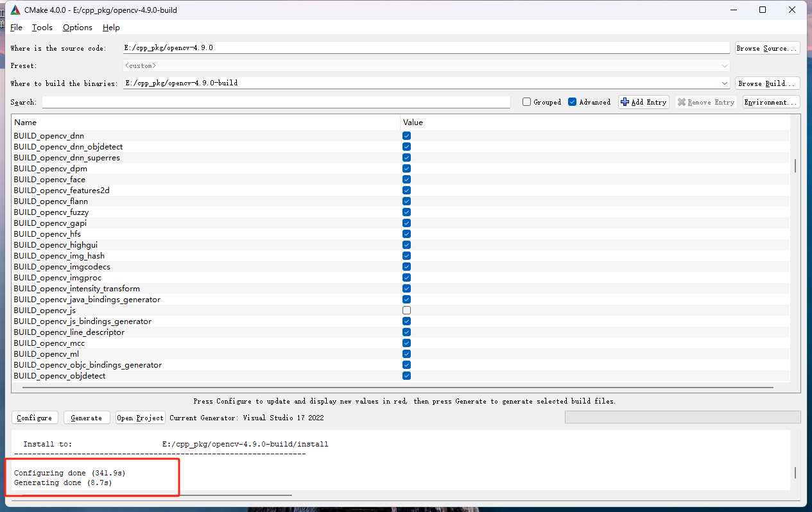Click Browse Build to choose build directory
The height and width of the screenshot is (512, 812).
pyautogui.click(x=766, y=83)
